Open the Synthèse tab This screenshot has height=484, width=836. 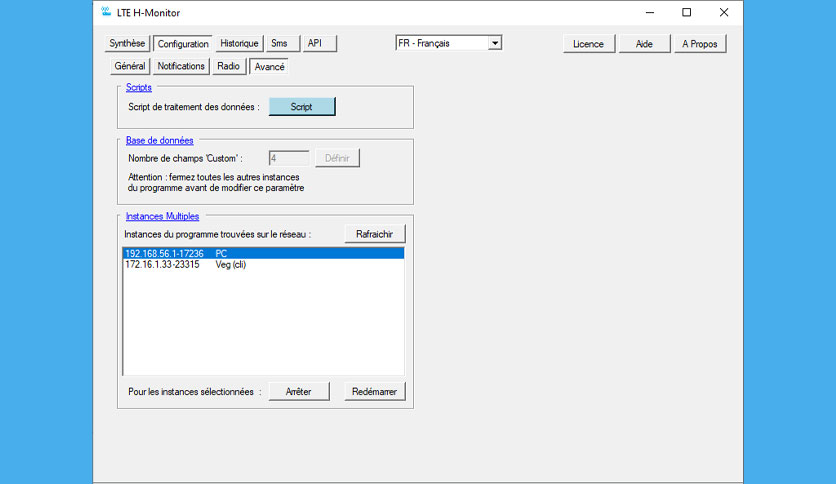click(127, 43)
